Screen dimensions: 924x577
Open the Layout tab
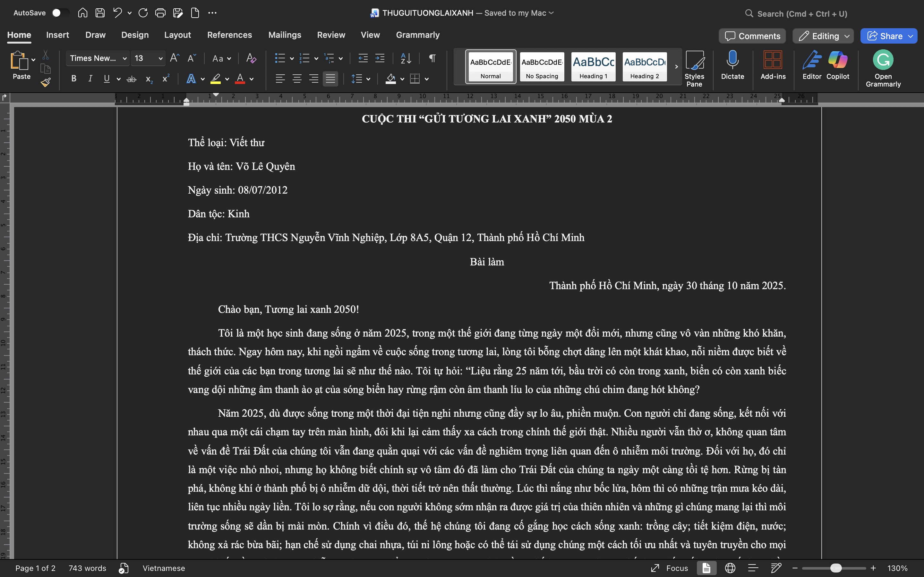click(x=177, y=35)
